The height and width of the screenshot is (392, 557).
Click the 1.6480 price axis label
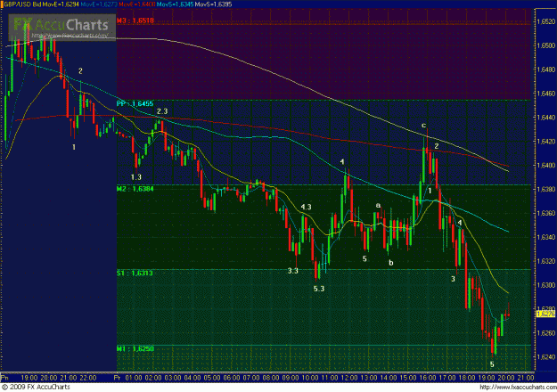(x=545, y=69)
